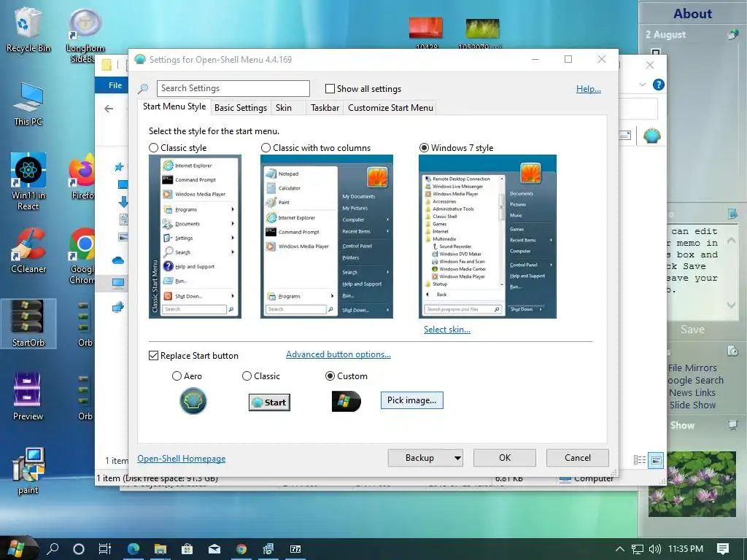Open Chrome from the taskbar
This screenshot has width=747, height=560.
(x=241, y=549)
